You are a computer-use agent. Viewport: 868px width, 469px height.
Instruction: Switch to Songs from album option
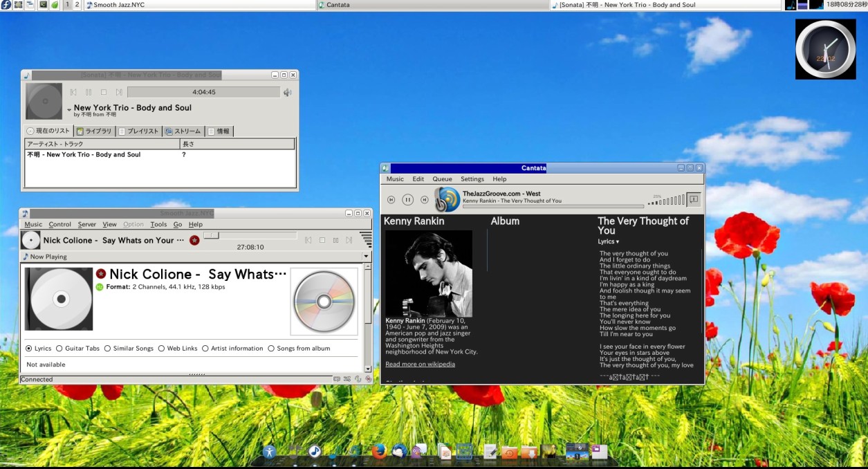(270, 348)
